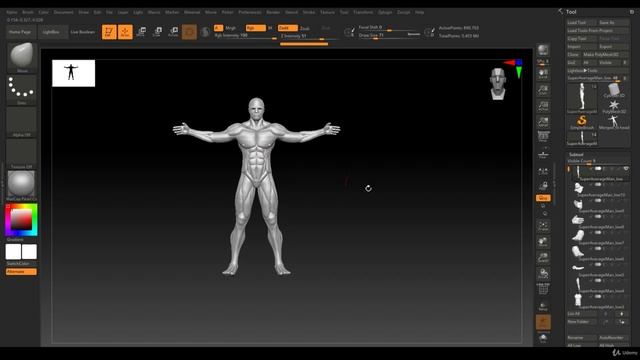Click the Zoom document icon
This screenshot has height=360, width=640.
click(543, 90)
